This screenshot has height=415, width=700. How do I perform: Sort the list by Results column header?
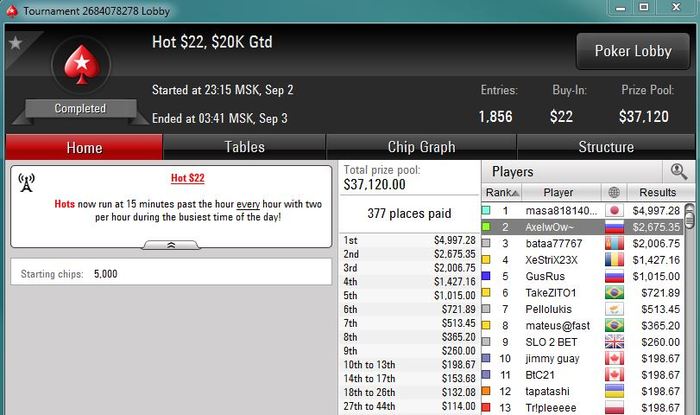coord(658,192)
